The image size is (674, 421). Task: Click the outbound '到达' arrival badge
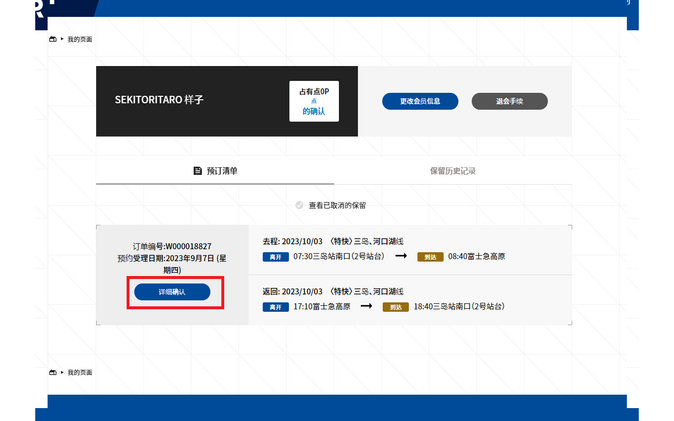(x=430, y=257)
